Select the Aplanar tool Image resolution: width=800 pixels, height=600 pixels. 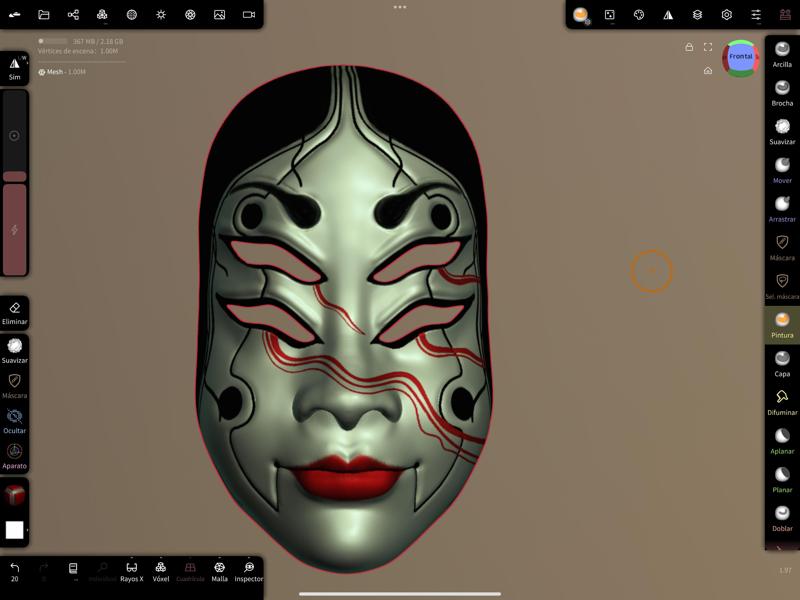(782, 442)
